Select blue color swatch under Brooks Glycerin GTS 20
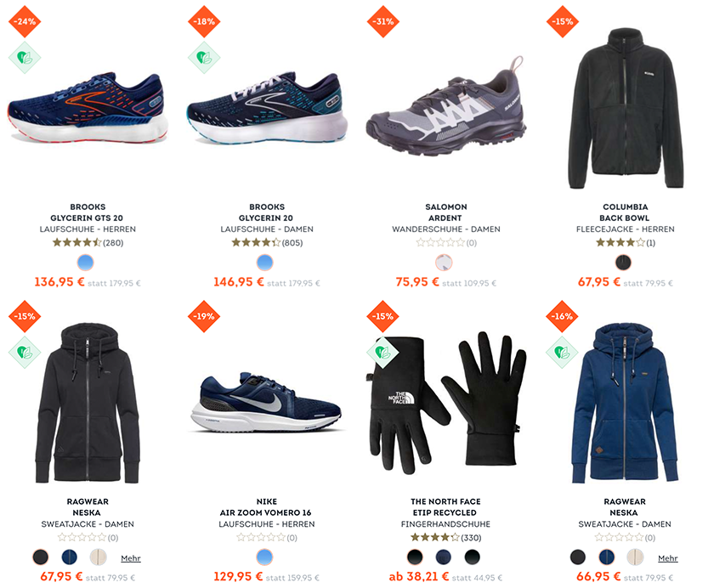This screenshot has width=714, height=588. click(86, 263)
